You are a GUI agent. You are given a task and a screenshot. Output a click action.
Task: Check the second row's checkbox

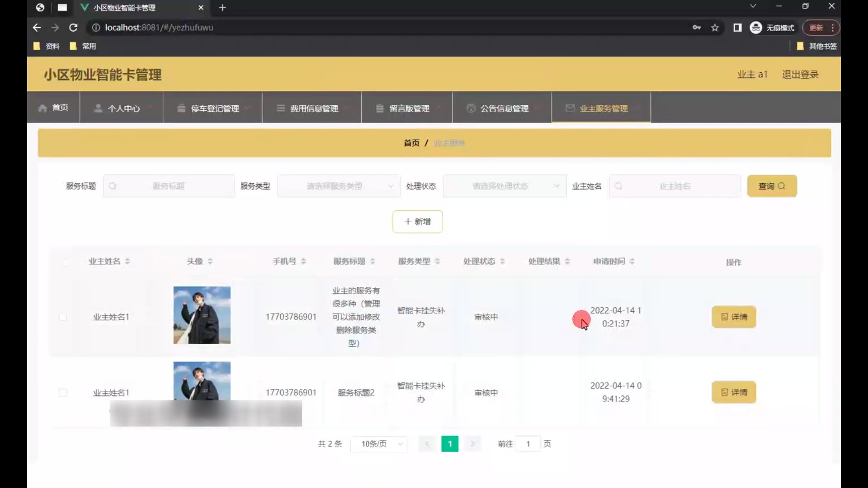pyautogui.click(x=63, y=392)
